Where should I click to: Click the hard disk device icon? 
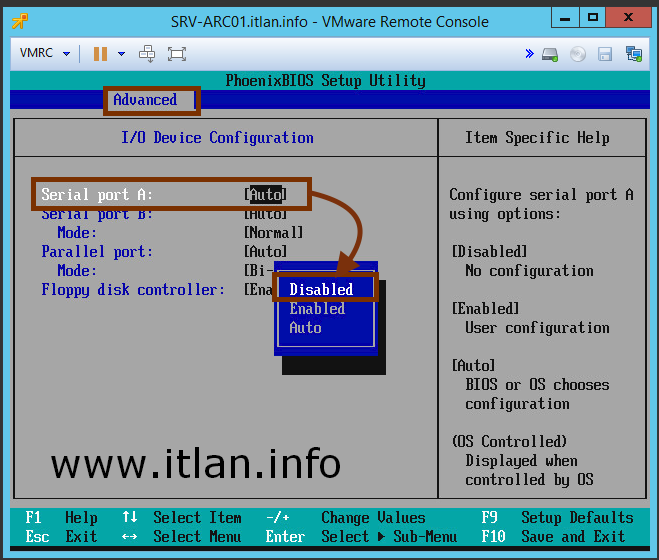550,54
